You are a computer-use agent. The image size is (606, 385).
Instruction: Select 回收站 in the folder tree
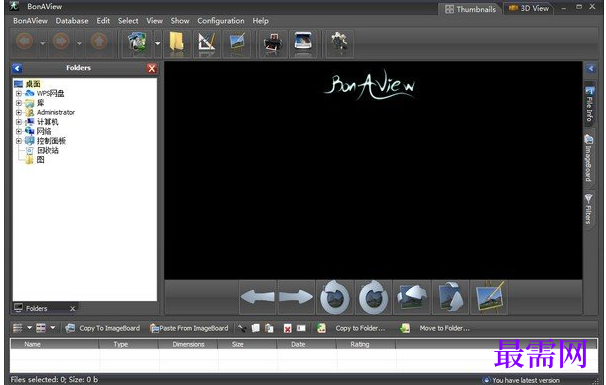pos(47,150)
